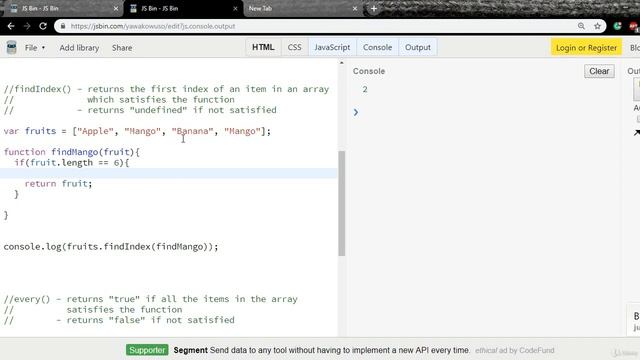The width and height of the screenshot is (640, 360).
Task: Click the "function findMango(fruit){" line
Action: tap(72, 152)
